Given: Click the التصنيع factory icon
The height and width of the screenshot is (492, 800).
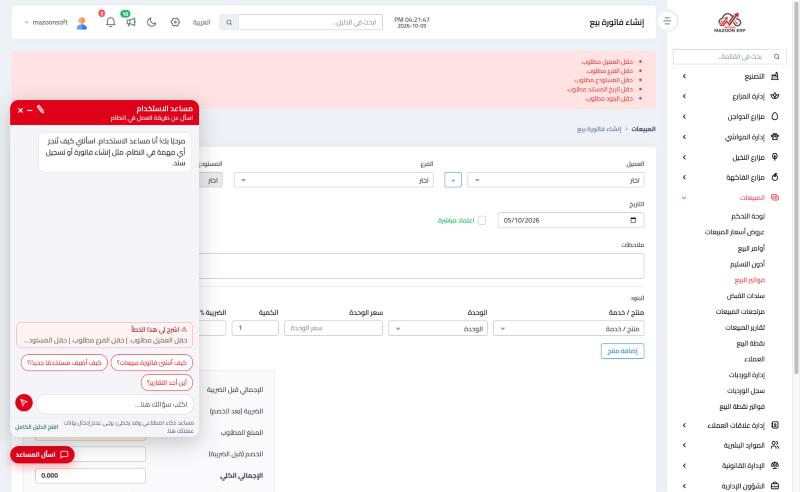Looking at the screenshot, I should click(774, 76).
